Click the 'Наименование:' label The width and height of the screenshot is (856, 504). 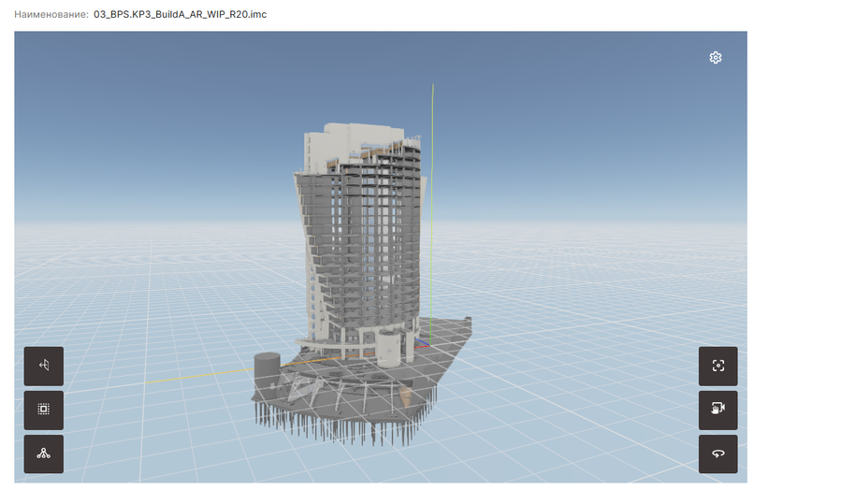tap(51, 14)
